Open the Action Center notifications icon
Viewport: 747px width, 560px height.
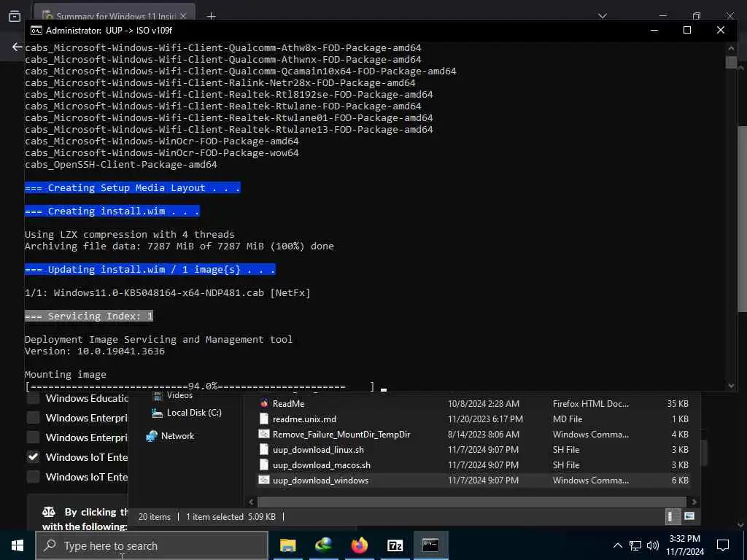tap(723, 545)
